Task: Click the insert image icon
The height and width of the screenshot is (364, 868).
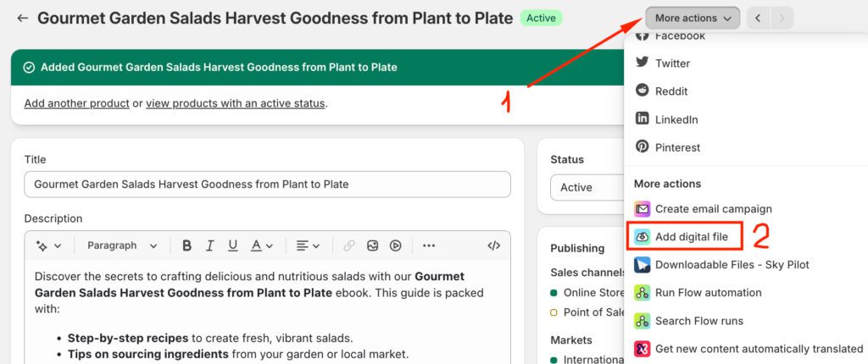Action: coord(372,245)
